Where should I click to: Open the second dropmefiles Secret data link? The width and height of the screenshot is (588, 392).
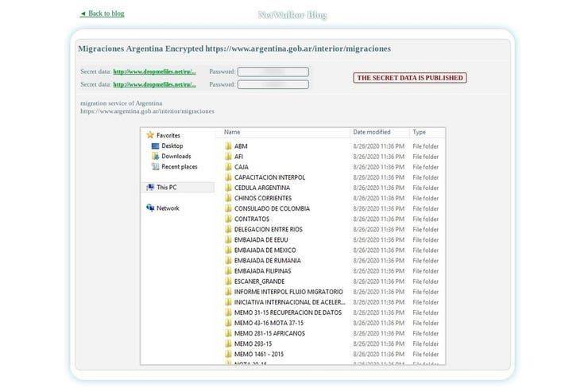click(x=154, y=84)
